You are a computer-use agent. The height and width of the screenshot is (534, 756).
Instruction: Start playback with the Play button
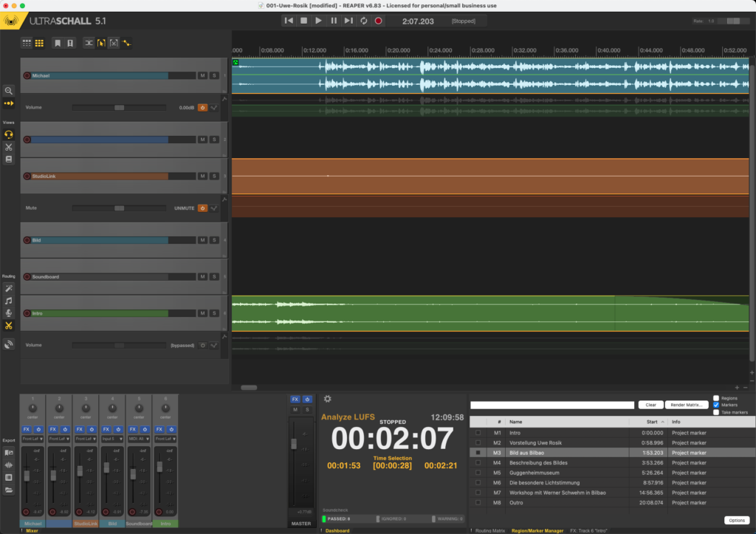(x=319, y=21)
